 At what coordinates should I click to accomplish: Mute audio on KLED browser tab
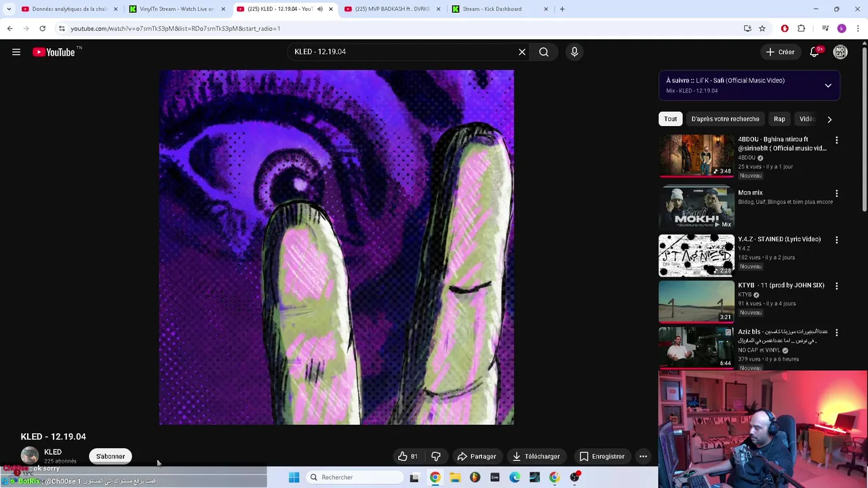[320, 9]
